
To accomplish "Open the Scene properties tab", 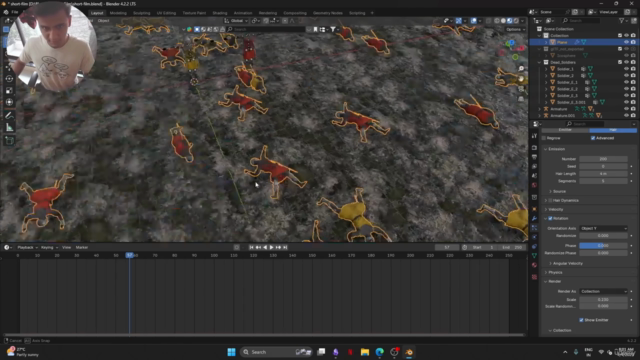I will click(x=534, y=176).
